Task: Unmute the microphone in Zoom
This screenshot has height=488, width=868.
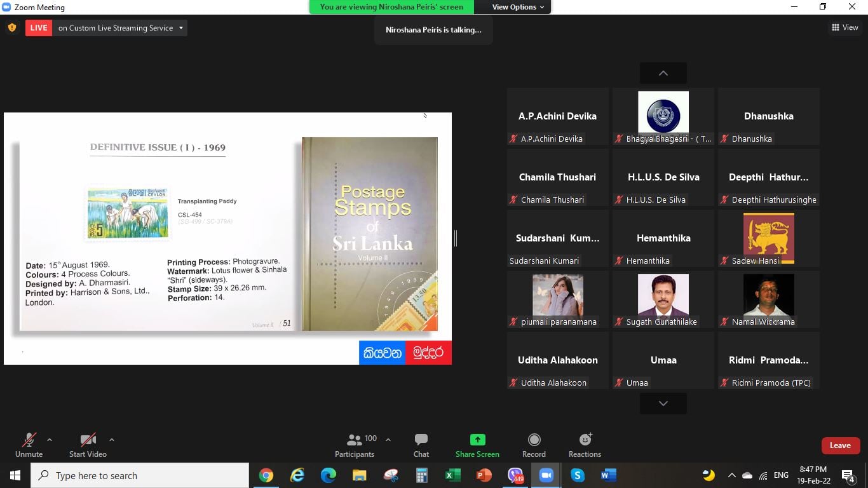Action: click(x=29, y=445)
